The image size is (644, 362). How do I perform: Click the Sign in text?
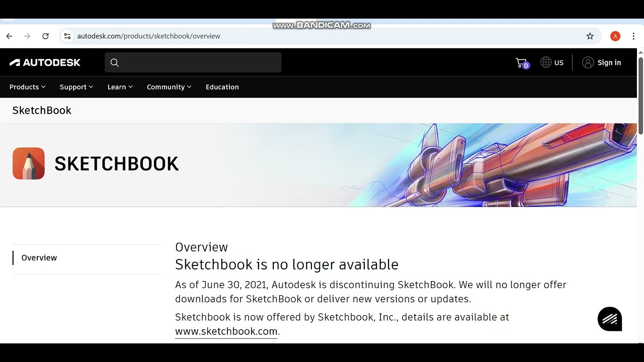coord(609,62)
